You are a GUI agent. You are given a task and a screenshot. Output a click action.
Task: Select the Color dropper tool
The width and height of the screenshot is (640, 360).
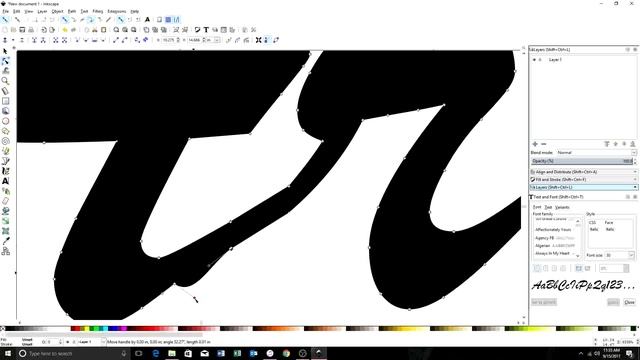[x=5, y=241]
